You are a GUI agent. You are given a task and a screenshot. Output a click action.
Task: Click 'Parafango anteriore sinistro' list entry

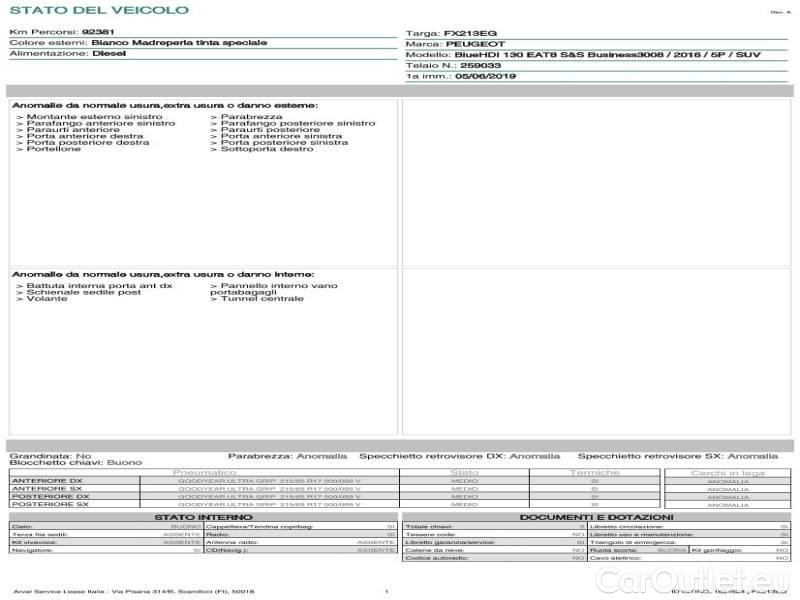point(101,123)
